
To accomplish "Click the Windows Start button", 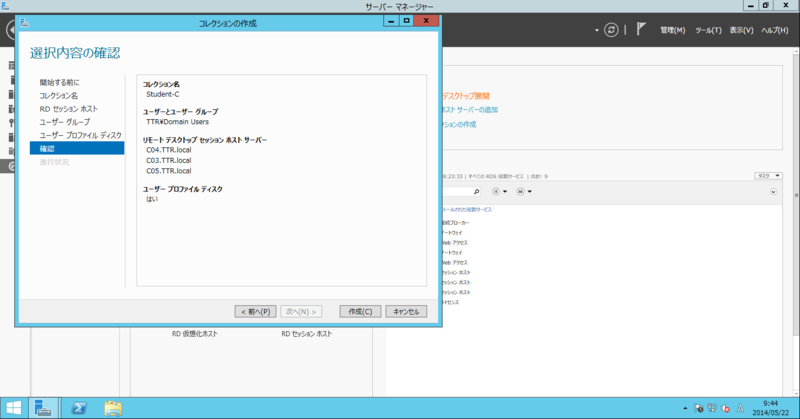I will [14, 408].
